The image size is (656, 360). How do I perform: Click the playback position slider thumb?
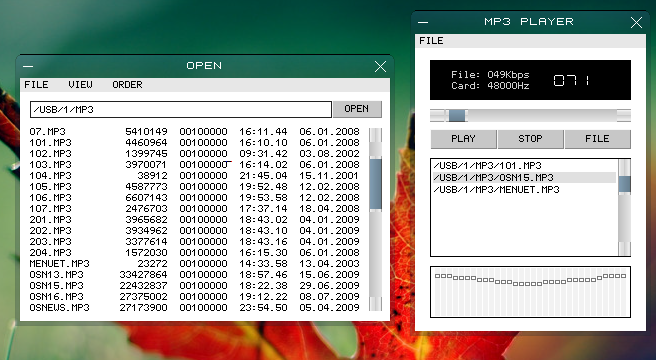coord(456,116)
